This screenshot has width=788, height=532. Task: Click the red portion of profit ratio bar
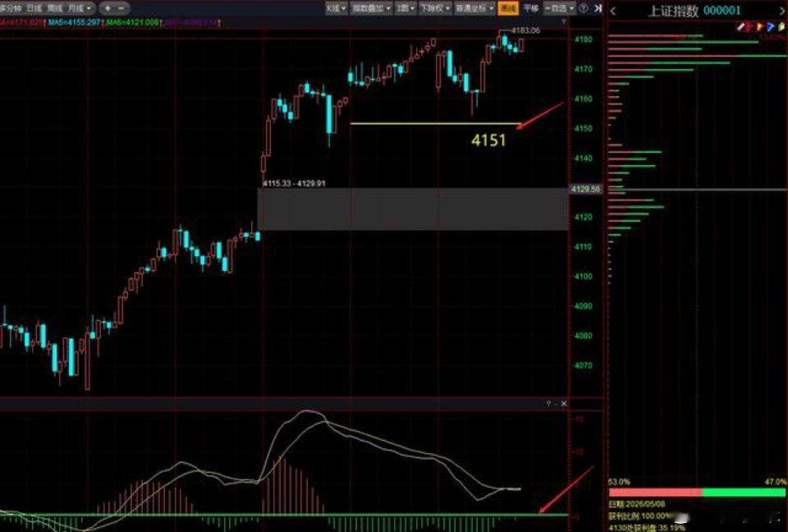click(655, 493)
